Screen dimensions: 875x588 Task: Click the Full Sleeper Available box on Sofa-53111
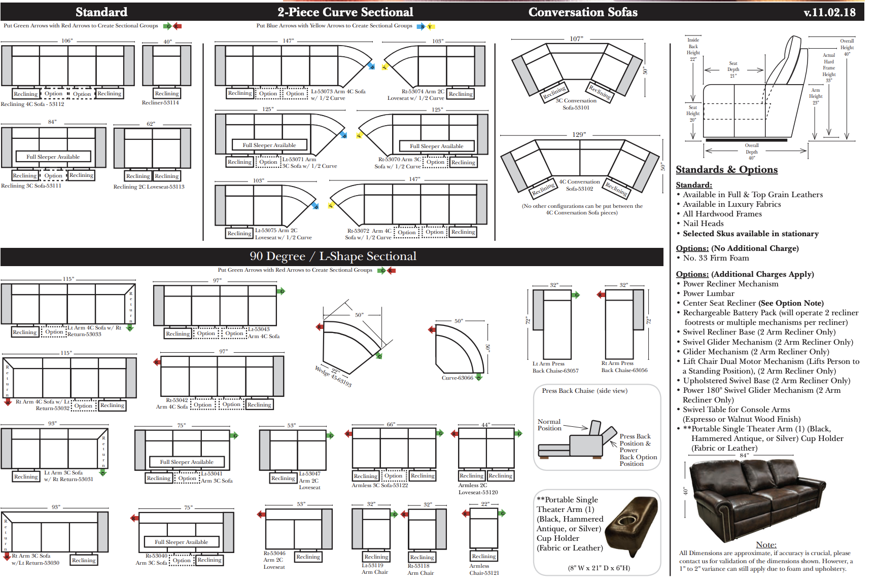pos(53,157)
